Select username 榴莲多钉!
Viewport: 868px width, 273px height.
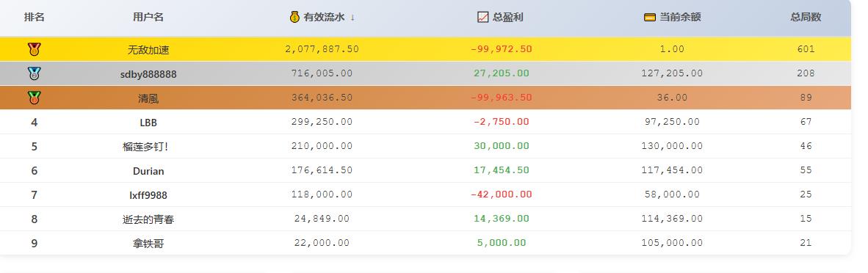(145, 147)
